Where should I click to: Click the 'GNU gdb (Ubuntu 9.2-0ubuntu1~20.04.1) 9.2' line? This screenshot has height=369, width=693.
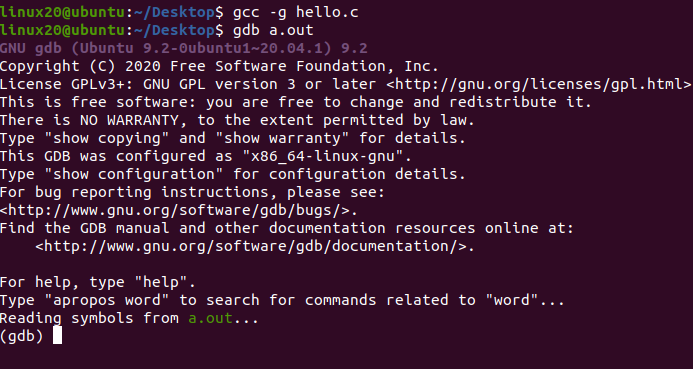[183, 48]
